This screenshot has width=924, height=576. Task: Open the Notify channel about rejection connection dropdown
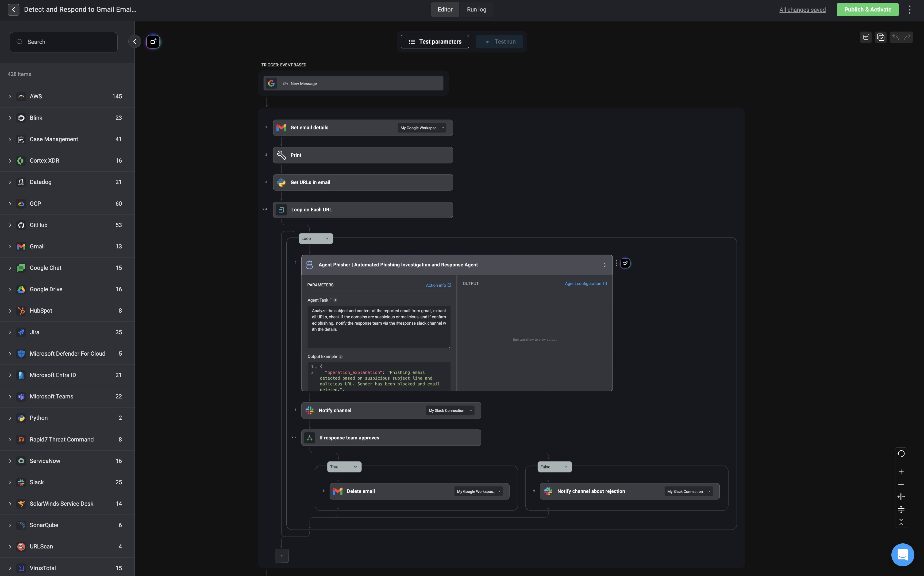coord(689,491)
